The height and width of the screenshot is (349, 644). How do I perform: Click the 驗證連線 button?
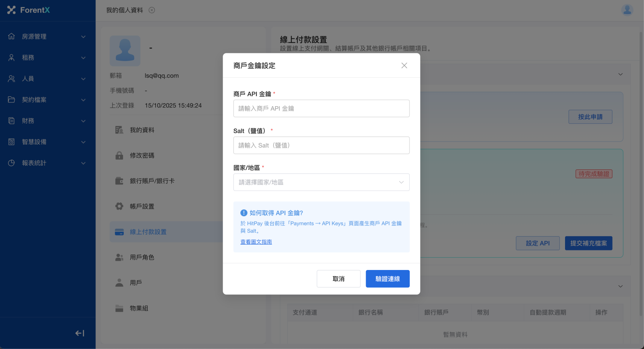point(388,279)
